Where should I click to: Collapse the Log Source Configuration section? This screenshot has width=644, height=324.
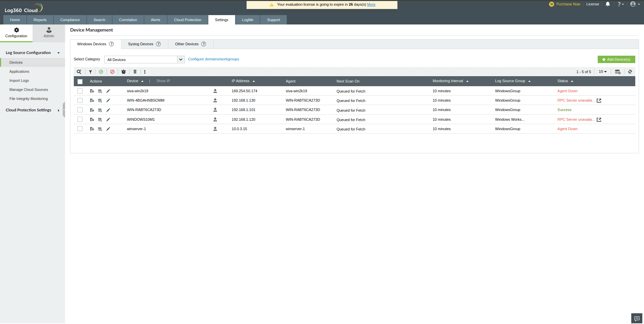pyautogui.click(x=58, y=53)
